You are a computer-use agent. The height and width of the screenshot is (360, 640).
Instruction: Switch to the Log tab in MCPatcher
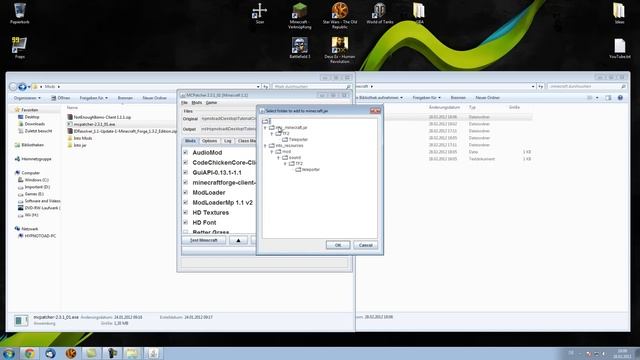pyautogui.click(x=228, y=141)
